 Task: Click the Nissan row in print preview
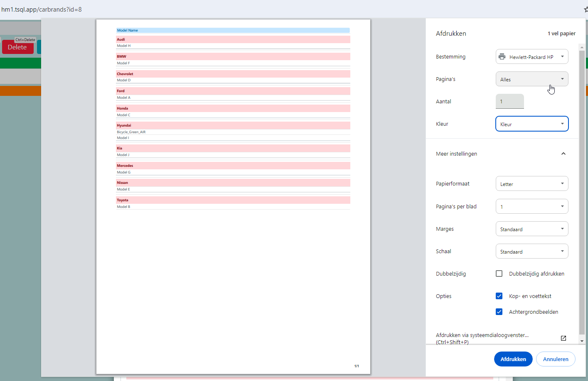pyautogui.click(x=233, y=183)
